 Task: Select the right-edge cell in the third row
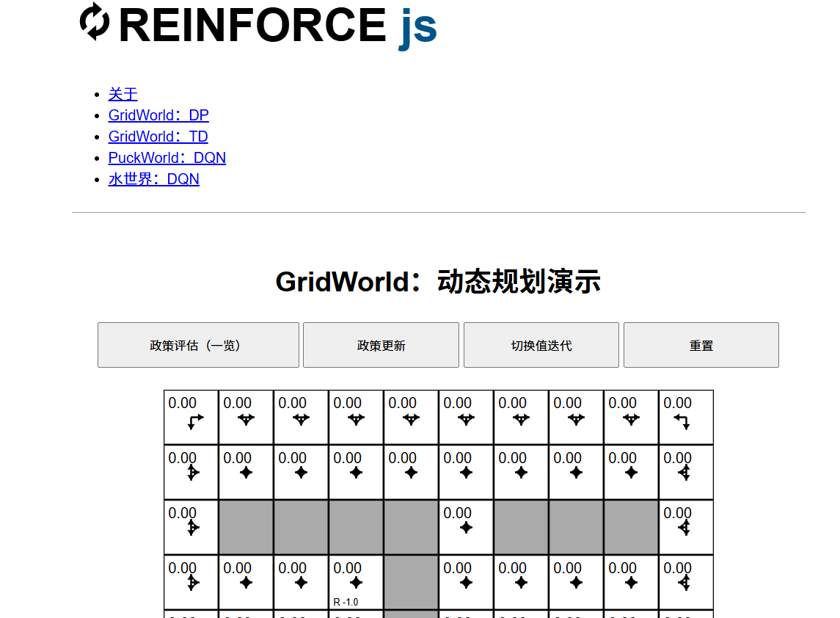click(x=686, y=527)
